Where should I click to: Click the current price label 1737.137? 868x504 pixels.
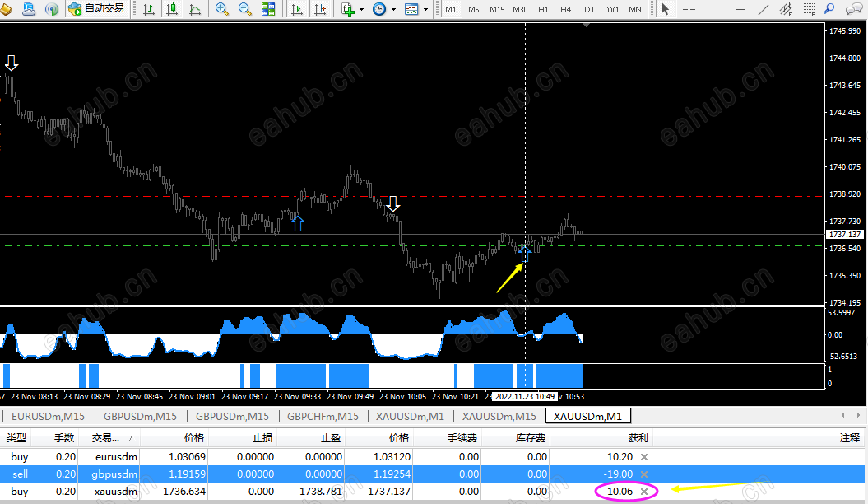click(x=845, y=234)
